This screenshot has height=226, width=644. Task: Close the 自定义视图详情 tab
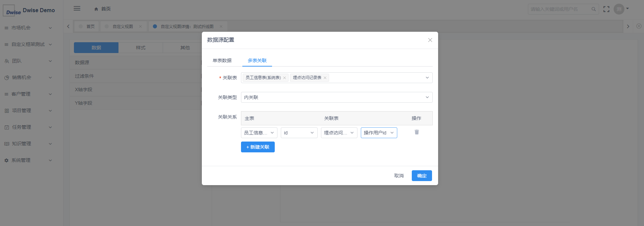coord(221,26)
